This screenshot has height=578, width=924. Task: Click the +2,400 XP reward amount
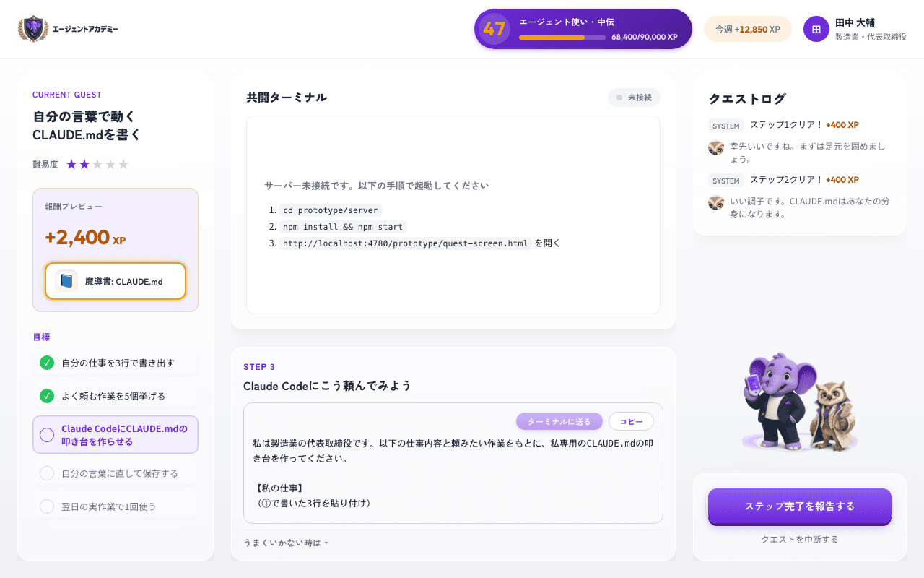(85, 237)
